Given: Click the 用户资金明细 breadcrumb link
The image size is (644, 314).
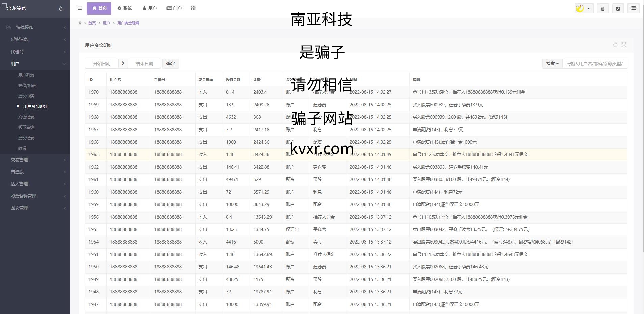Looking at the screenshot, I should click(128, 23).
